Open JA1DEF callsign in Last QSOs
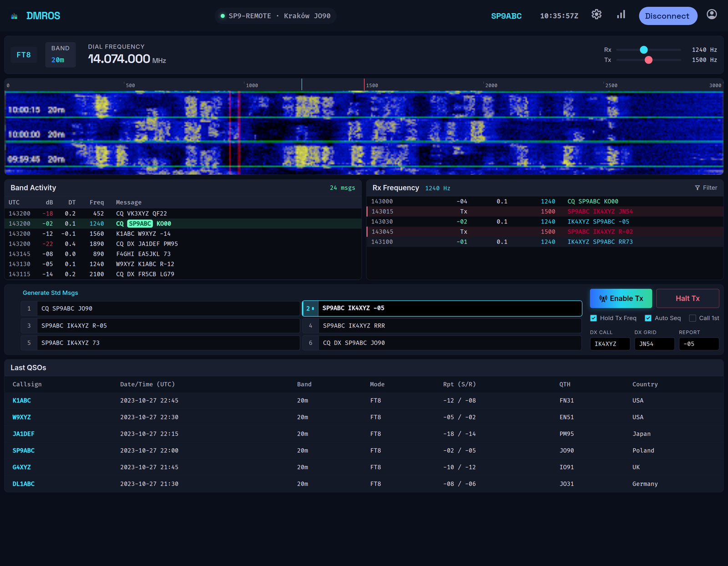Viewport: 728px width, 566px height. pos(24,434)
